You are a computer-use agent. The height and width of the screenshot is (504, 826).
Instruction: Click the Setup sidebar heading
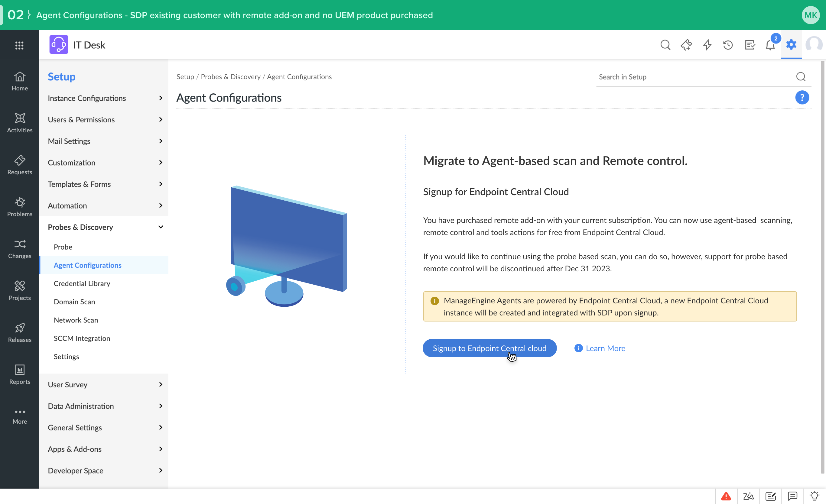click(x=61, y=77)
